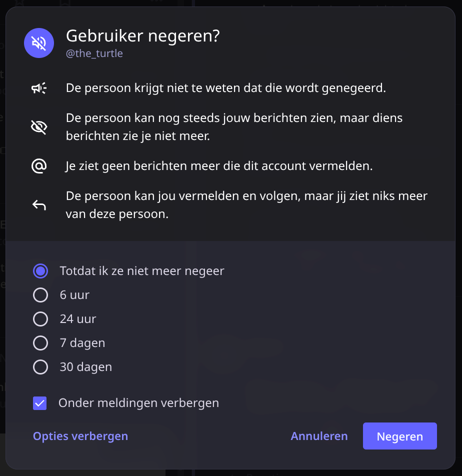The height and width of the screenshot is (476, 462).
Task: Click the 'Gebruiker negeren?' dialog title
Action: point(142,36)
